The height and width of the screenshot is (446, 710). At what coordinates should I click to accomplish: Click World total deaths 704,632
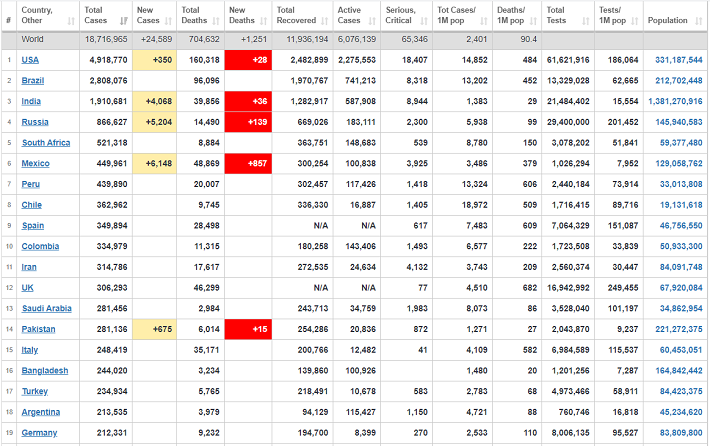[x=204, y=39]
